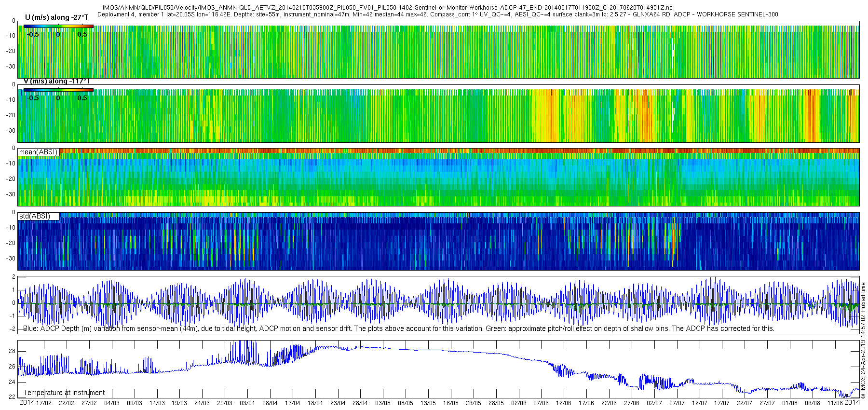
Task: Click the 'Temperature at instrument' label
Action: [64, 393]
